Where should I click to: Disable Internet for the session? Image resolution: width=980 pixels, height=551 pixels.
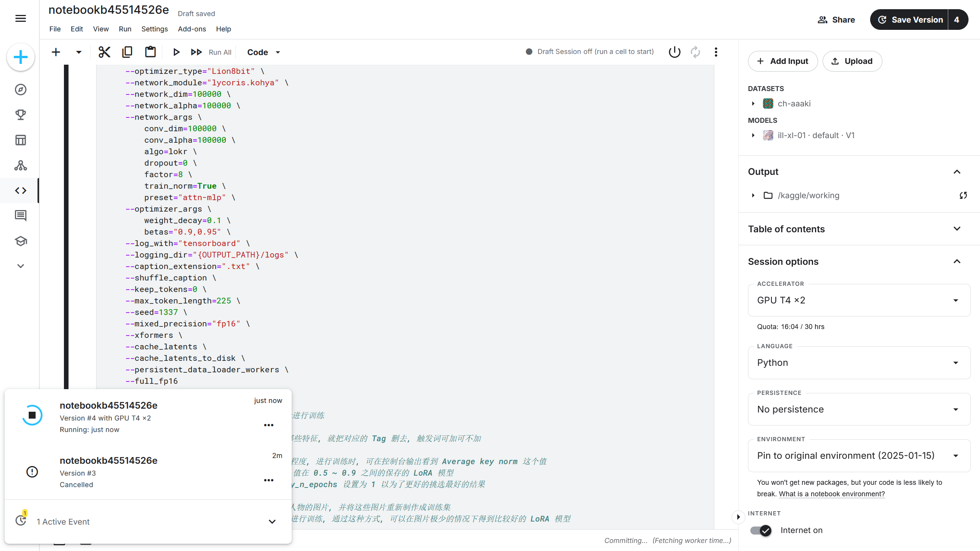[760, 530]
